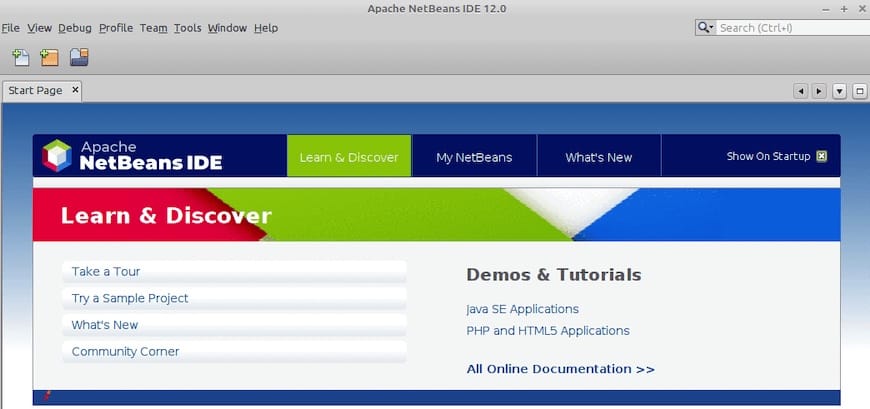Switch to the Learn & Discover tab

coord(349,156)
